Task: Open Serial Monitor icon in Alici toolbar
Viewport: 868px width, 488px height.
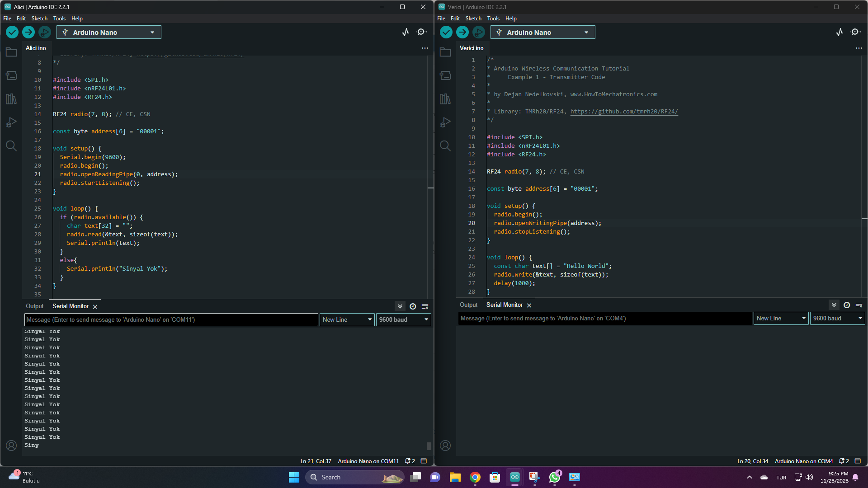Action: pyautogui.click(x=422, y=32)
